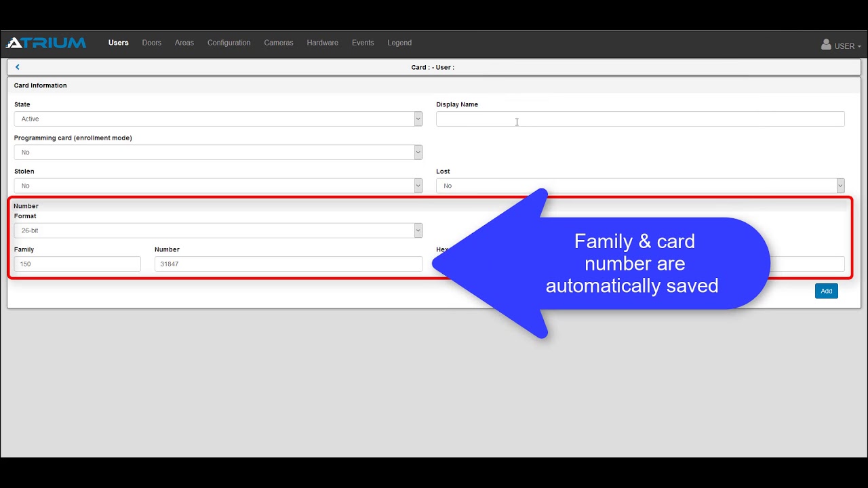Viewport: 868px width, 488px height.
Task: Open the Cameras menu
Action: click(x=279, y=43)
